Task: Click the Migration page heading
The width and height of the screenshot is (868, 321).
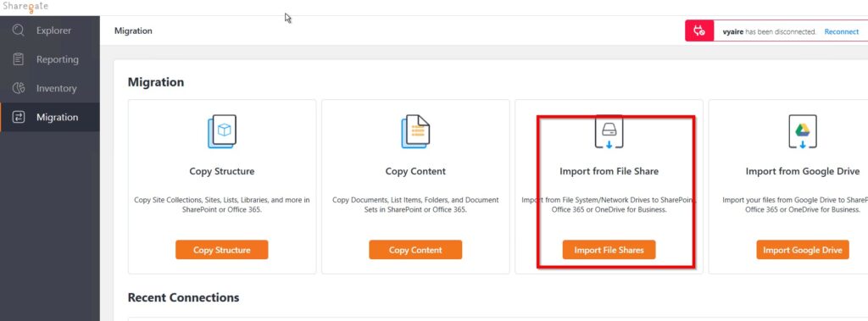Action: 156,82
